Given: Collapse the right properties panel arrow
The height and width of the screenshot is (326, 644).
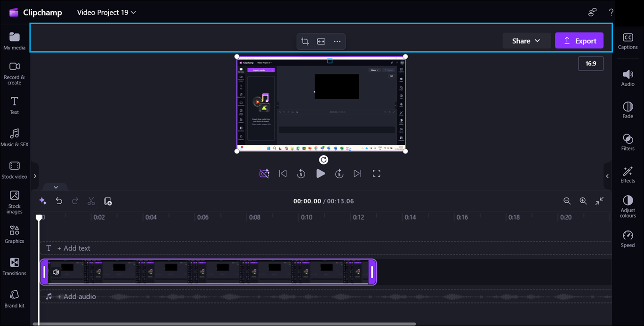Looking at the screenshot, I should click(607, 176).
